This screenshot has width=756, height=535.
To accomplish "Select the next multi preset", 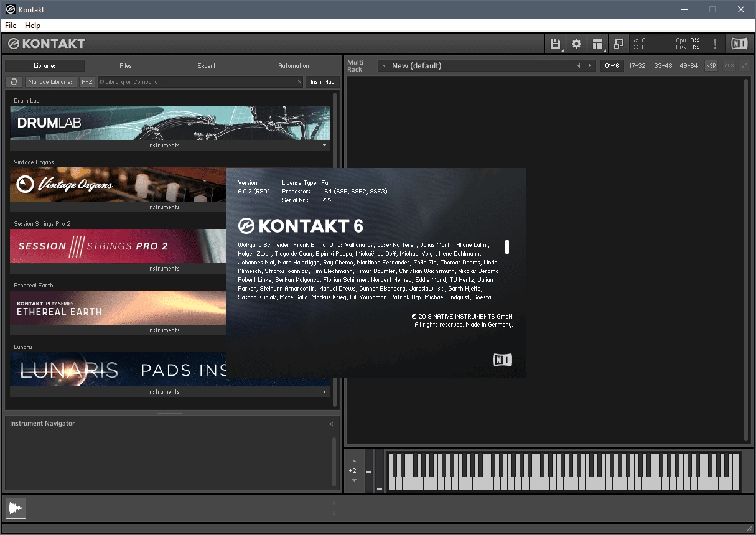I will click(x=590, y=65).
